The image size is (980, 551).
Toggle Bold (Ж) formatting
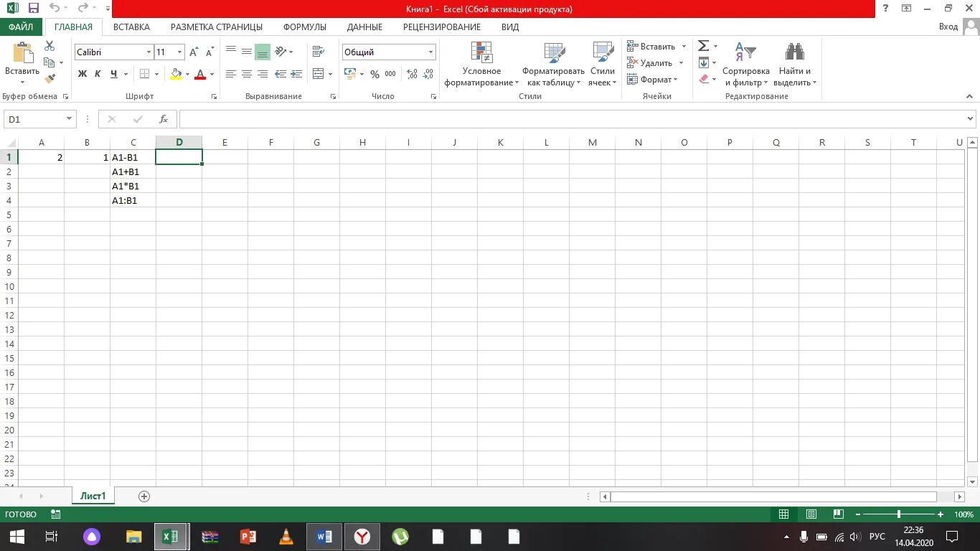click(83, 74)
